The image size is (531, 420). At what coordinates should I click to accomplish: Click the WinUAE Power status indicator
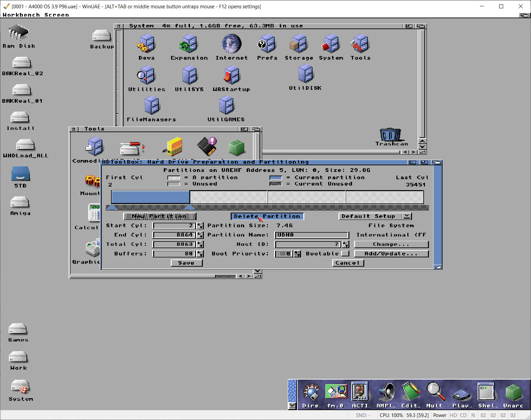pos(440,415)
